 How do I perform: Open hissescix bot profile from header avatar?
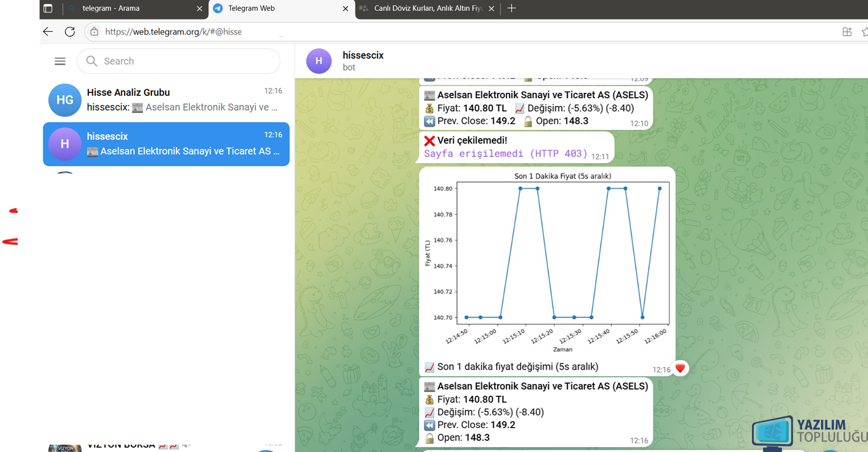coord(319,61)
